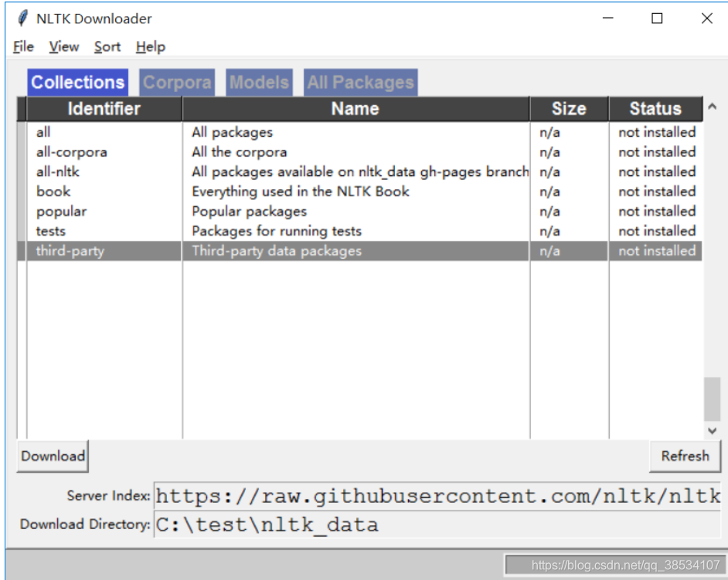Click the Download Directory field

[437, 525]
